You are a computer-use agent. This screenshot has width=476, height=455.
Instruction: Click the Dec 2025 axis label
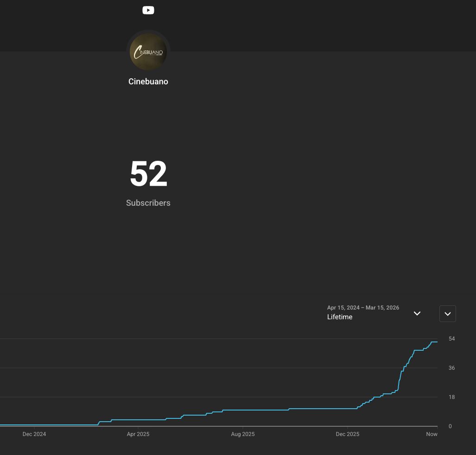(348, 434)
